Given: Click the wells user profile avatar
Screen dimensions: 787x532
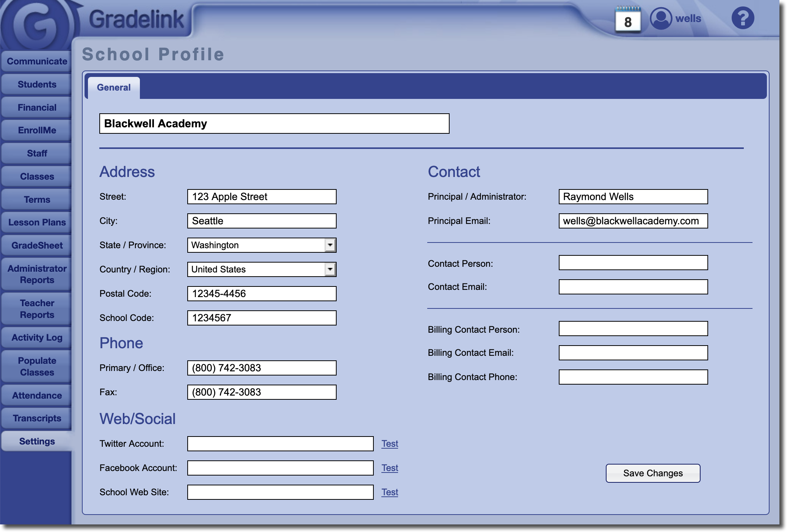Looking at the screenshot, I should (x=661, y=19).
